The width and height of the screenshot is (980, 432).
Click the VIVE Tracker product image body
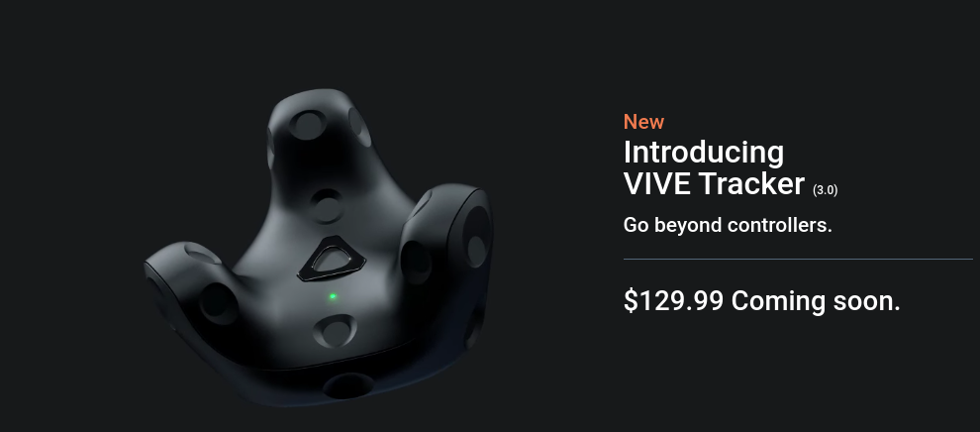320,249
